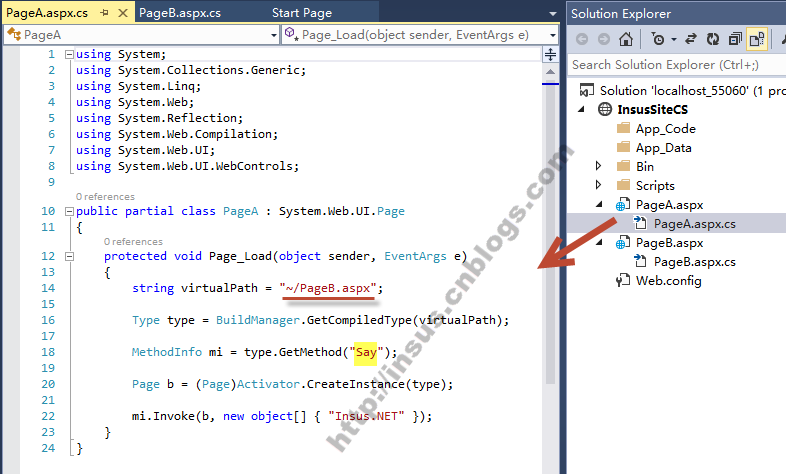
Task: Close the PageA.aspx.cs tab
Action: (x=121, y=12)
